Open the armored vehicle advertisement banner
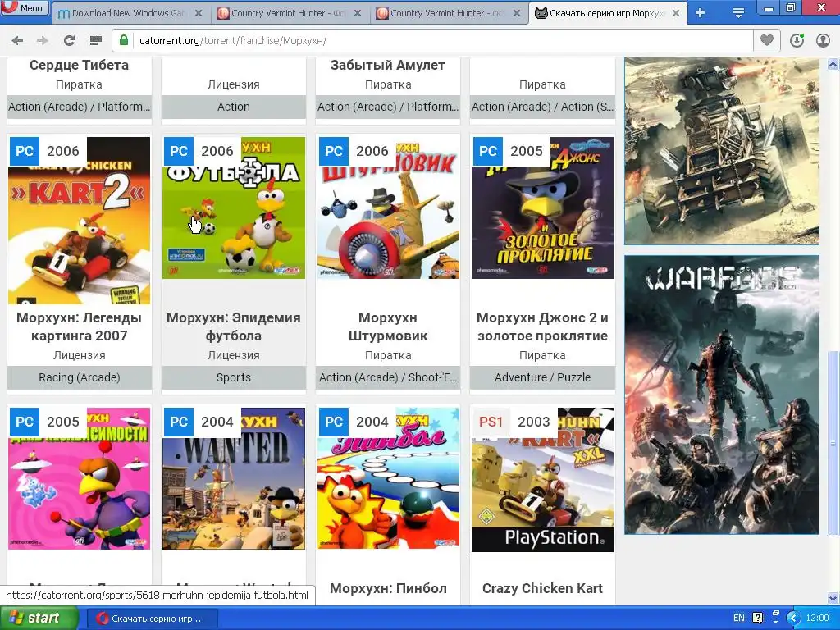This screenshot has height=630, width=840. click(x=722, y=151)
